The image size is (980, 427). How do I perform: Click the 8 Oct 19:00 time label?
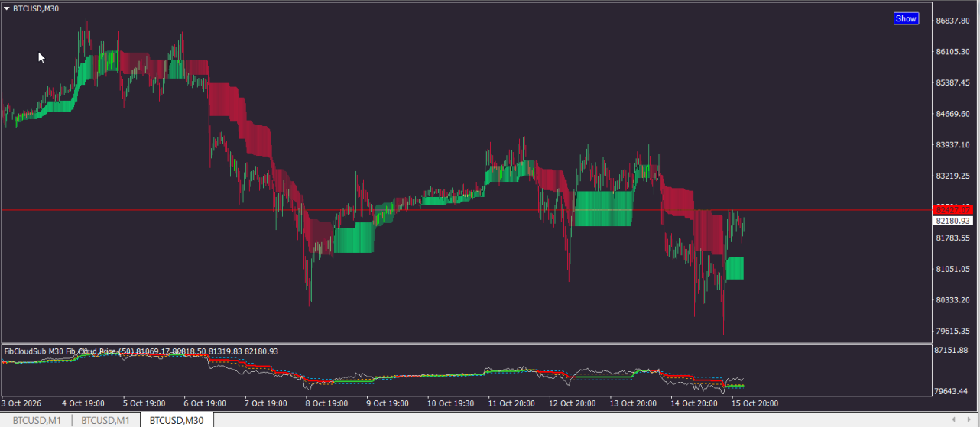point(327,403)
